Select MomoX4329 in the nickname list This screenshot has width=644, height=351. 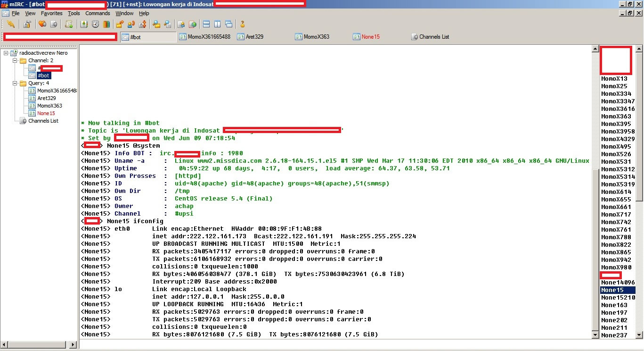[x=618, y=139]
